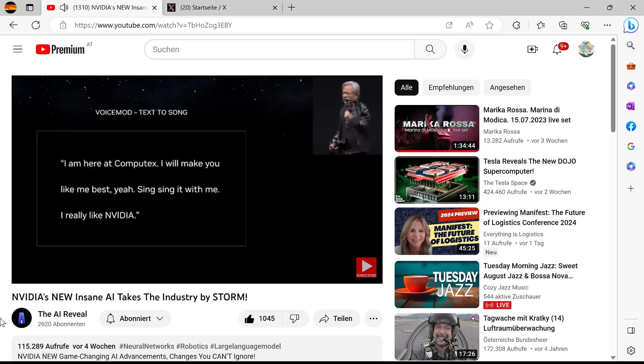Image resolution: width=644 pixels, height=364 pixels.
Task: Click the voice search microphone icon
Action: [464, 49]
